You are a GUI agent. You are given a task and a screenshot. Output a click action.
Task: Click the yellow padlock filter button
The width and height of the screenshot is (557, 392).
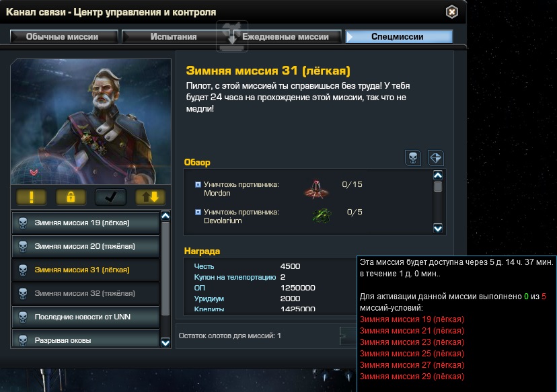pos(71,197)
